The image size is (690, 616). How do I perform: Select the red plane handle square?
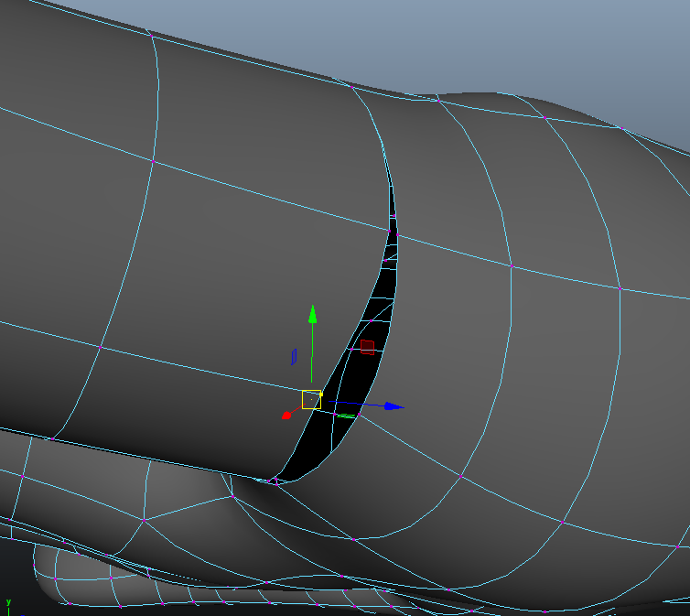pyautogui.click(x=367, y=347)
